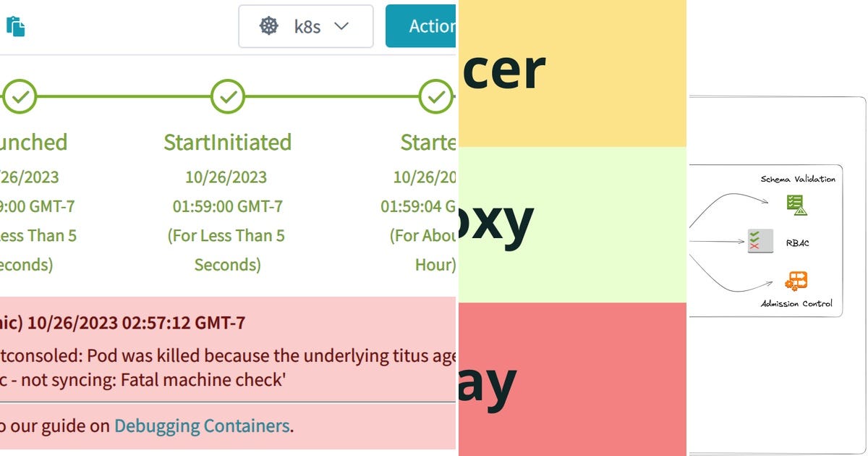The width and height of the screenshot is (868, 456).
Task: Click the pod killed error message text
Action: click(x=217, y=367)
